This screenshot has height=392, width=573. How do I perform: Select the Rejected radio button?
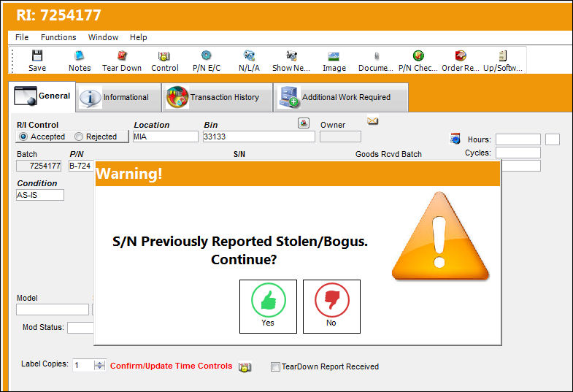(x=79, y=137)
